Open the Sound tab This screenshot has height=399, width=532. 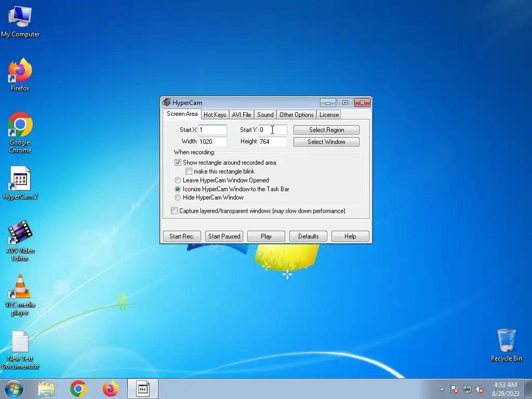tap(265, 115)
